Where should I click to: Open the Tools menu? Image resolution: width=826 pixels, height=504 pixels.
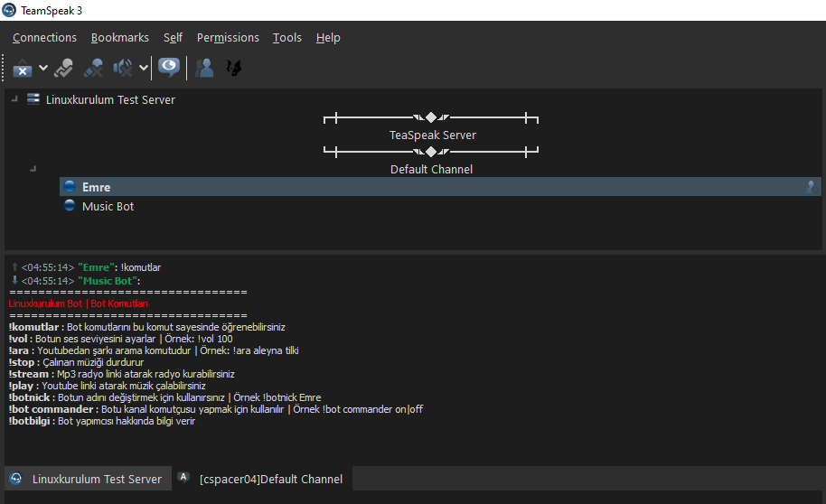coord(287,38)
